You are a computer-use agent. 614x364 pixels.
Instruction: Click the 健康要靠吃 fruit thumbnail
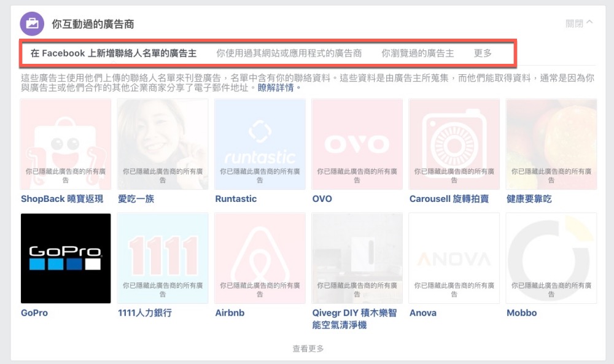click(x=551, y=144)
